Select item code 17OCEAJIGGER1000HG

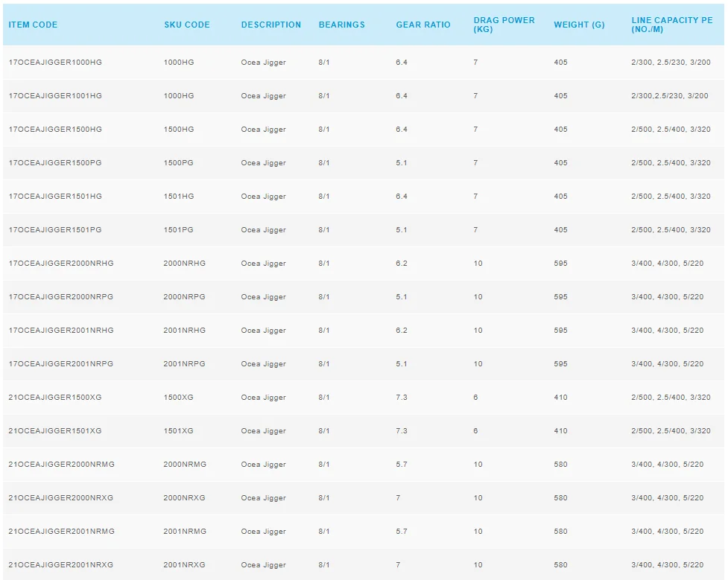[55, 63]
